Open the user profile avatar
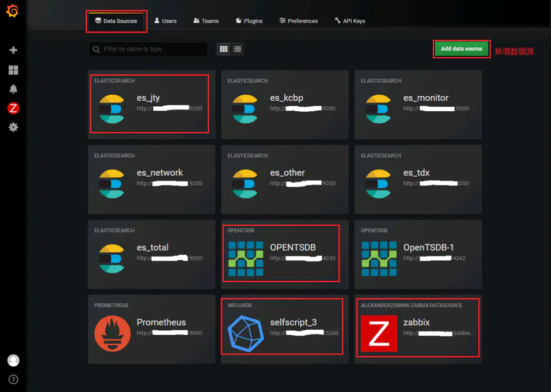The image size is (551, 392). (13, 361)
